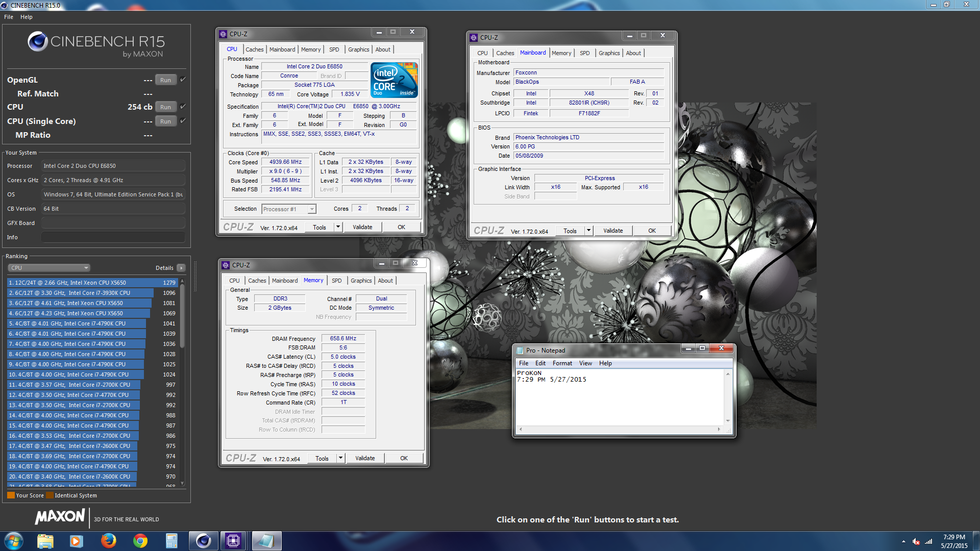Switch to Caches tab in CPU window
The height and width of the screenshot is (551, 980).
[254, 49]
